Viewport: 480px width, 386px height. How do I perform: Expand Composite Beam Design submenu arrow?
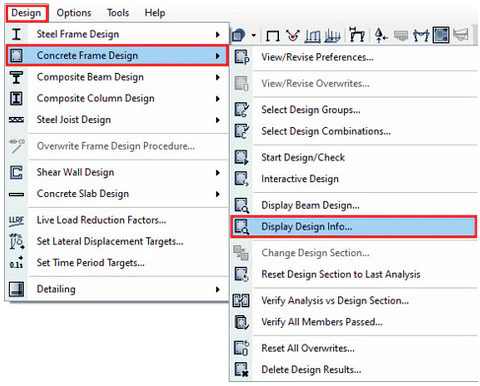click(218, 77)
